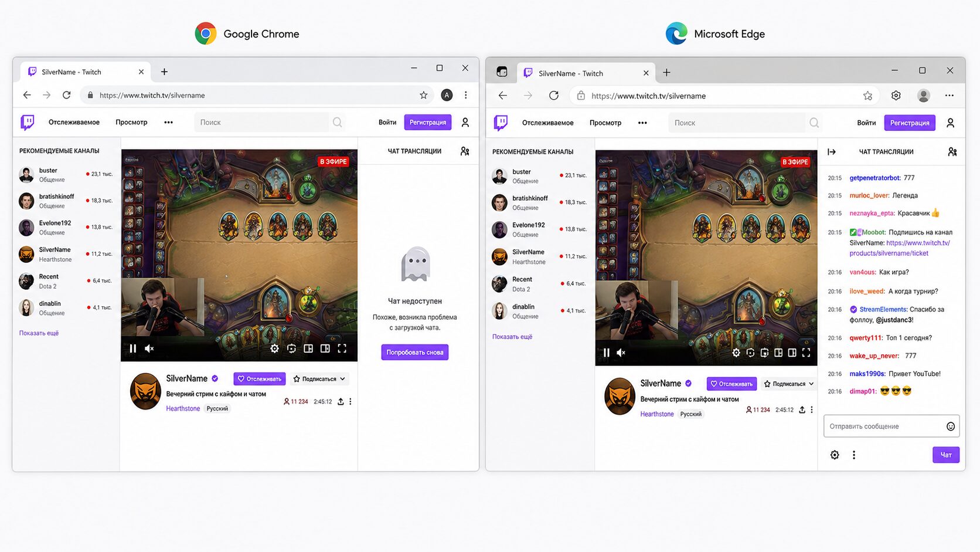Open the emoji picker in Edge chat
Image resolution: width=980 pixels, height=552 pixels.
click(x=951, y=426)
